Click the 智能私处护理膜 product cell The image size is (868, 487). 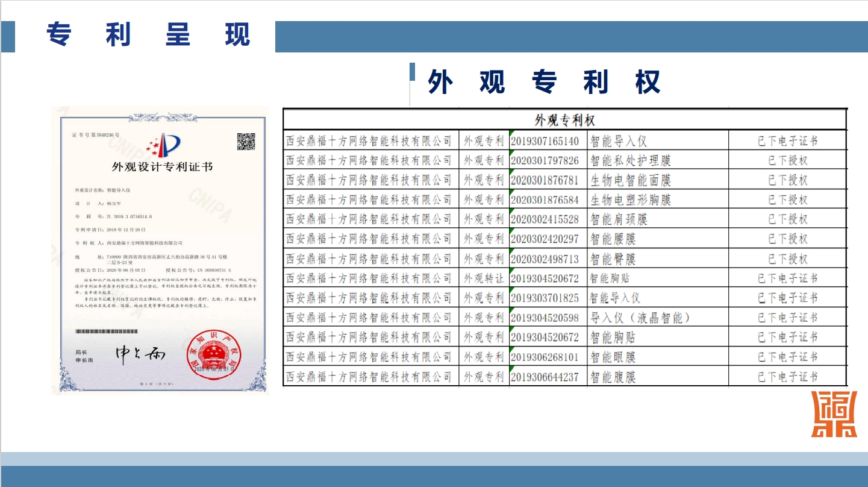[630, 160]
